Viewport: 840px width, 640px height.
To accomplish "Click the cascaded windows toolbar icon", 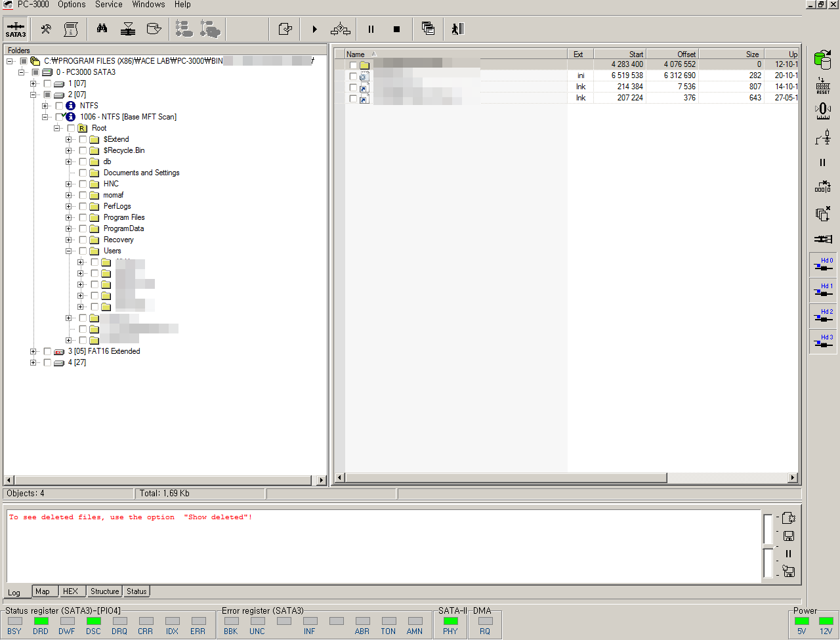I will click(428, 29).
